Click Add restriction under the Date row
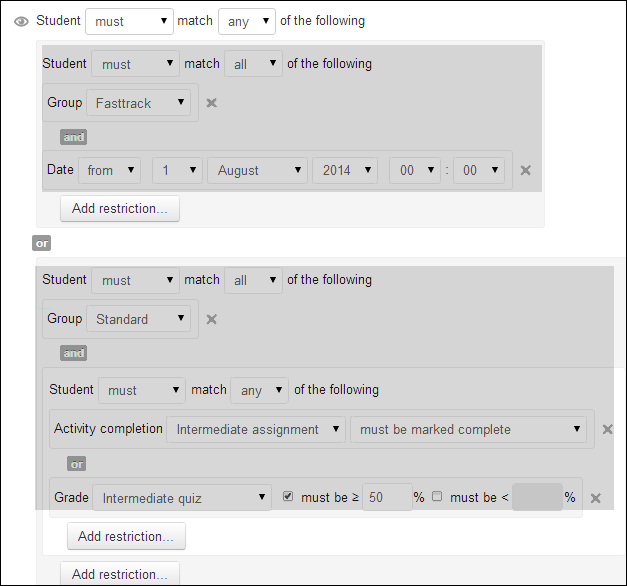Image resolution: width=627 pixels, height=586 pixels. (x=120, y=209)
